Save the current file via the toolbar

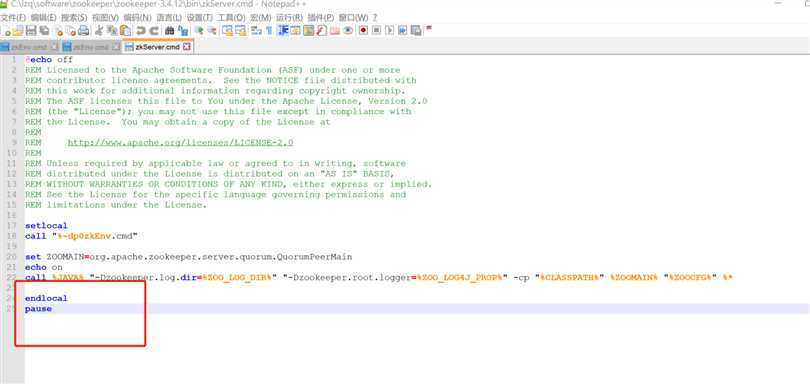coord(30,30)
